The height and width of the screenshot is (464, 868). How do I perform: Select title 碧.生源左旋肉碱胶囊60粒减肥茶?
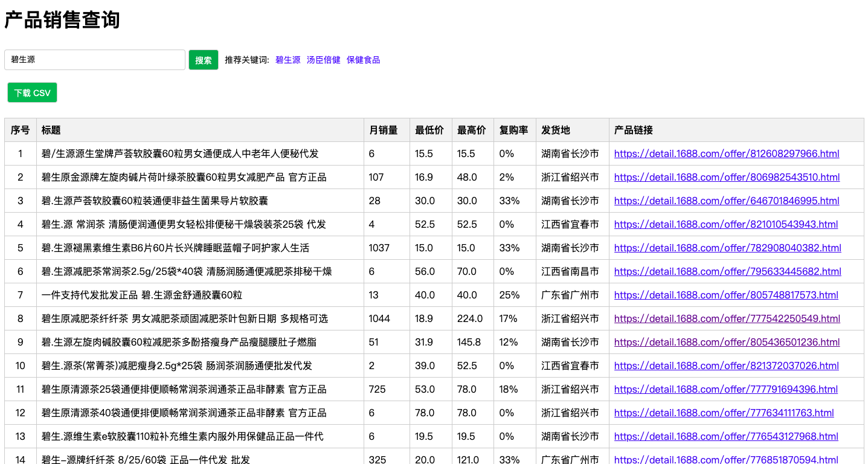(179, 342)
